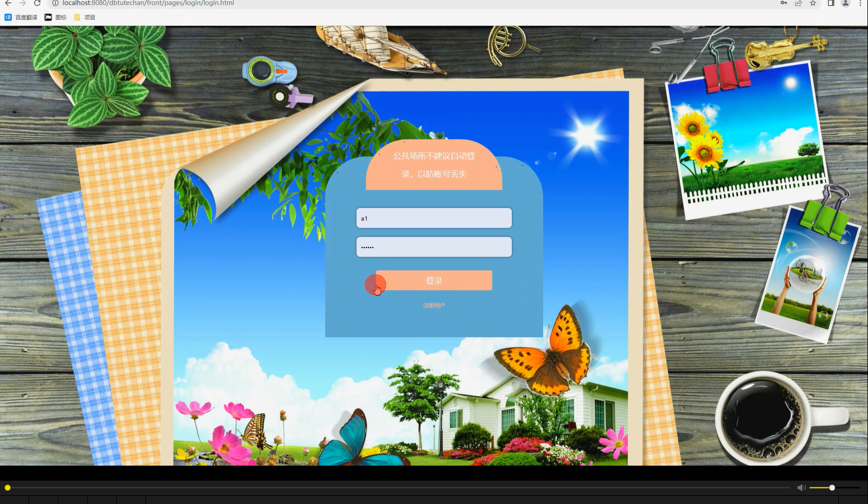
Task: Toggle the browser side panel
Action: point(831,3)
